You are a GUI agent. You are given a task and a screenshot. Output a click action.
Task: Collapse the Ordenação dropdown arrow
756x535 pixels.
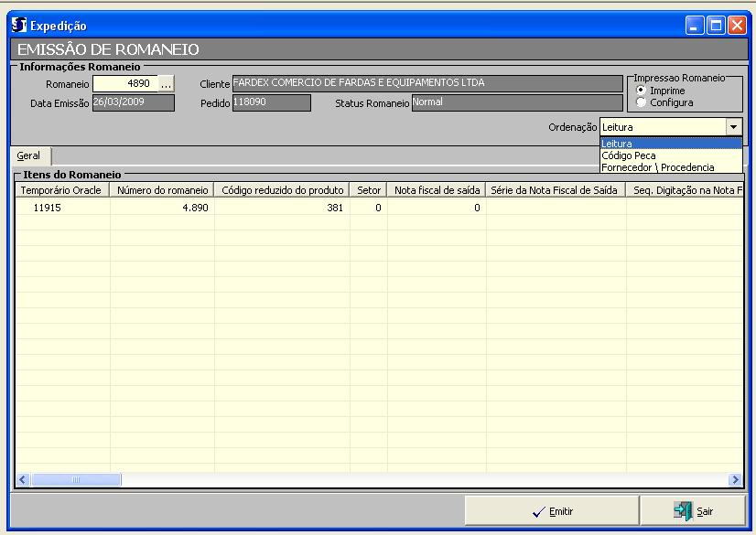tap(733, 127)
